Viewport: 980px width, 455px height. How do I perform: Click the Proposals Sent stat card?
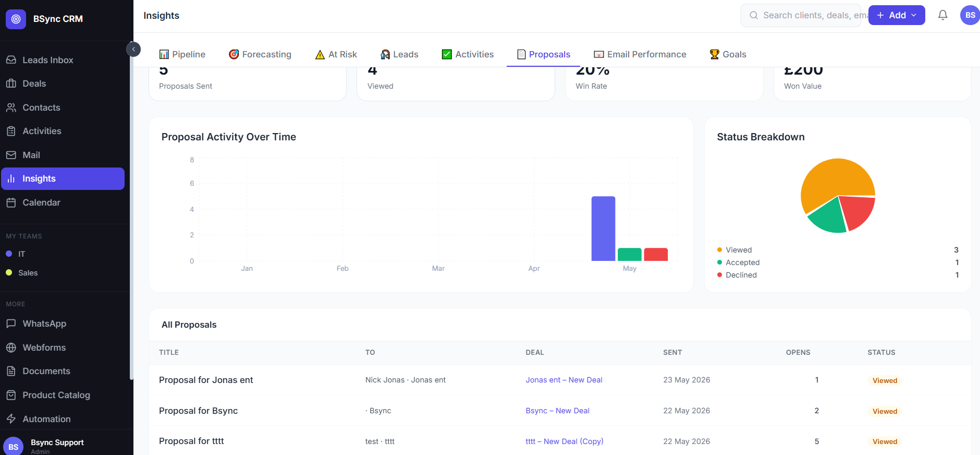pos(248,83)
